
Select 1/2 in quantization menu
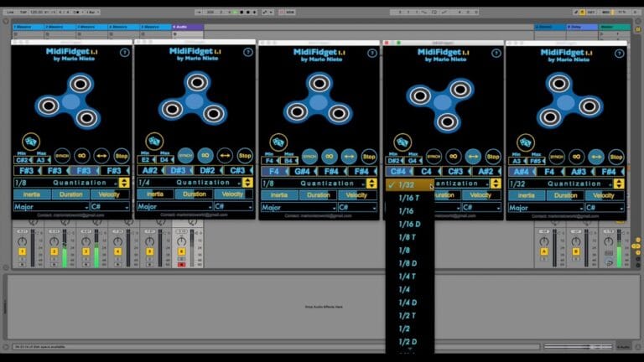409,328
